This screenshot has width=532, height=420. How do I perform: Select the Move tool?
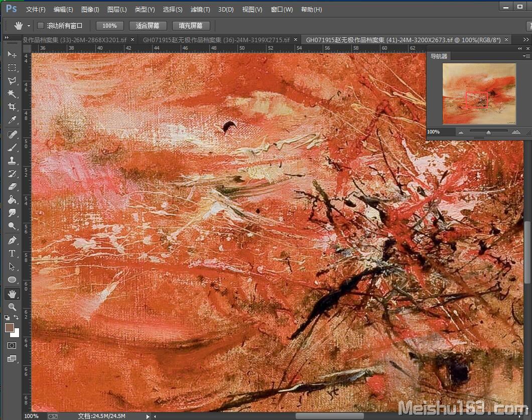pos(12,54)
